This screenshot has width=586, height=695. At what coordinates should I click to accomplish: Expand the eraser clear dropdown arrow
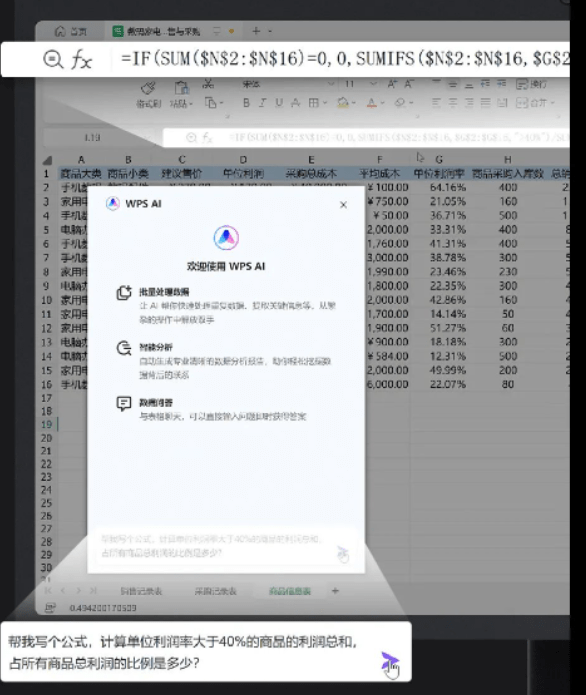coord(412,103)
